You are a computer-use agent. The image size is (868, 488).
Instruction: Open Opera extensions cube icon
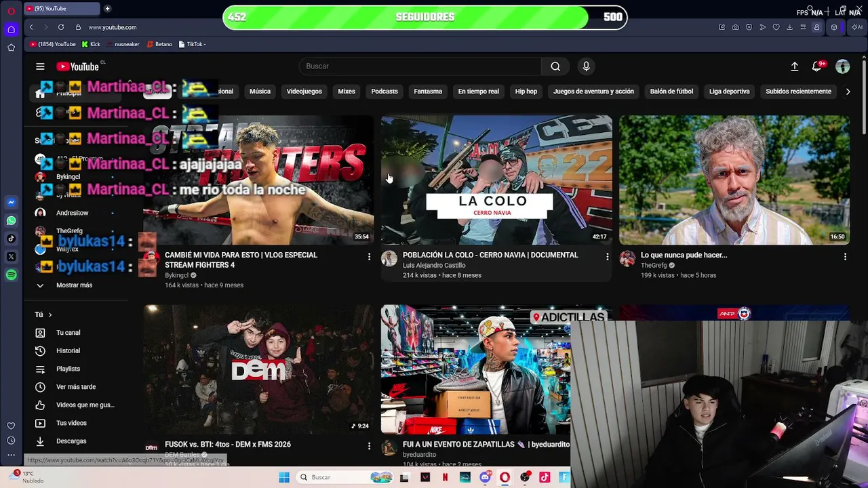834,27
